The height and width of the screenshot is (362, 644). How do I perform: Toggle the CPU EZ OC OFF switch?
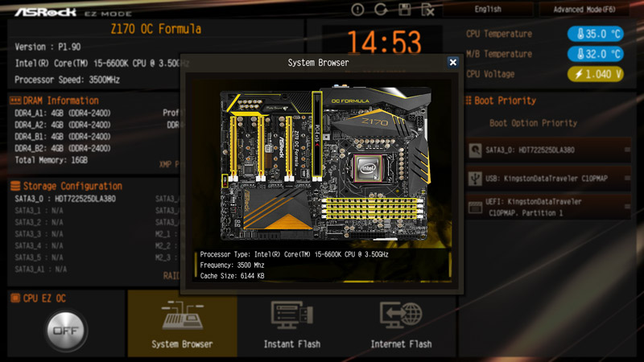[x=65, y=331]
